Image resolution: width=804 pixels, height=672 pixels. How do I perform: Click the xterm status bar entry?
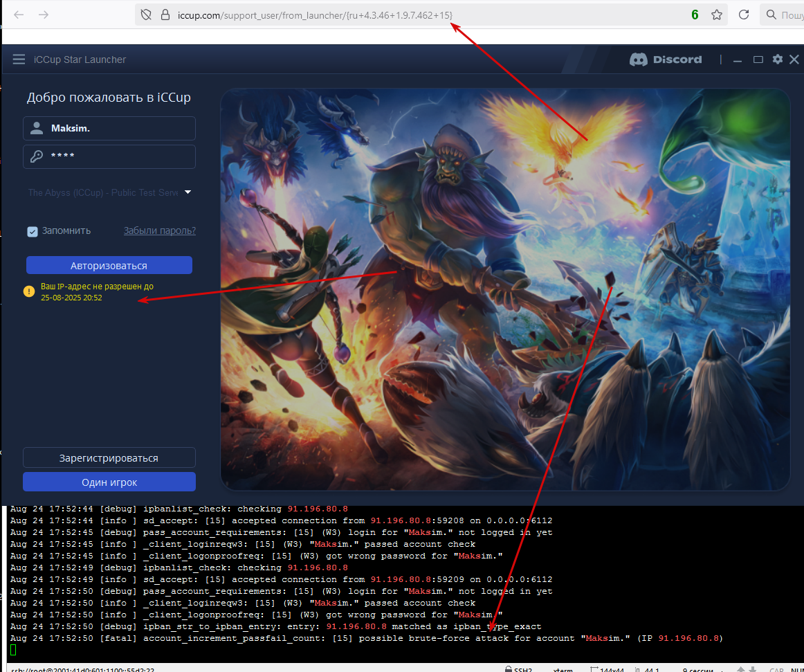[x=563, y=669]
